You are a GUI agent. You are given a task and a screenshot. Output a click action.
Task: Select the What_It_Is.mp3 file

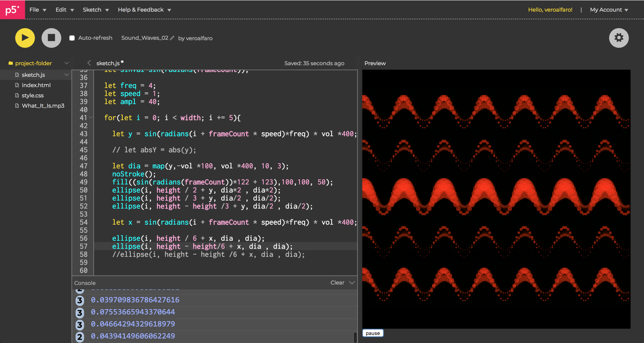43,106
